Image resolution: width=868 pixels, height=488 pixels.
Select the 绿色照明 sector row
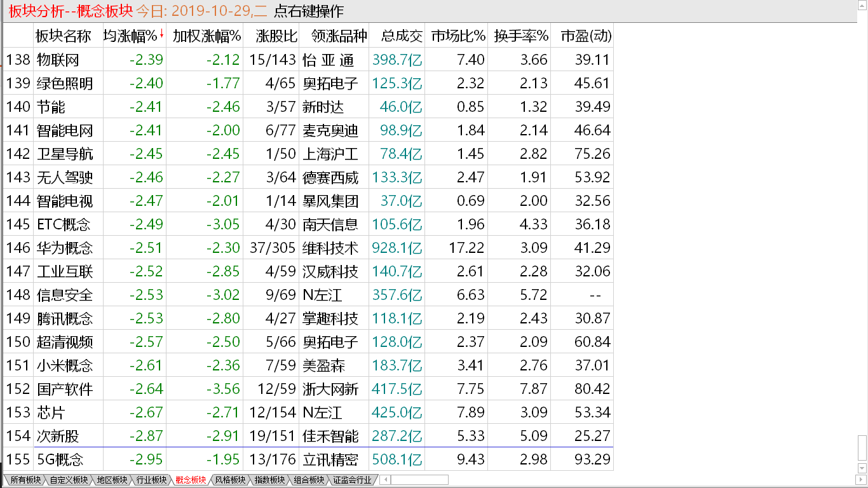point(308,83)
